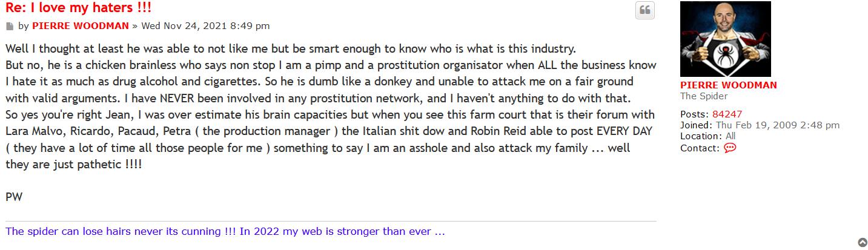
Task: Click the 'Joined:' label
Action: coord(697,125)
